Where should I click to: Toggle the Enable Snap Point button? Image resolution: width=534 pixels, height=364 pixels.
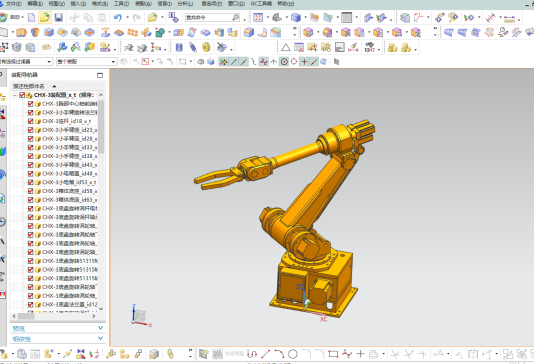click(223, 62)
